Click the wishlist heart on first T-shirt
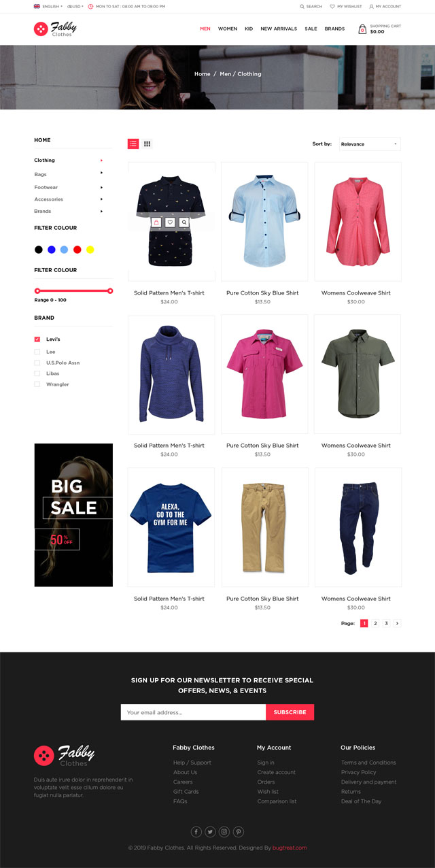 click(170, 222)
